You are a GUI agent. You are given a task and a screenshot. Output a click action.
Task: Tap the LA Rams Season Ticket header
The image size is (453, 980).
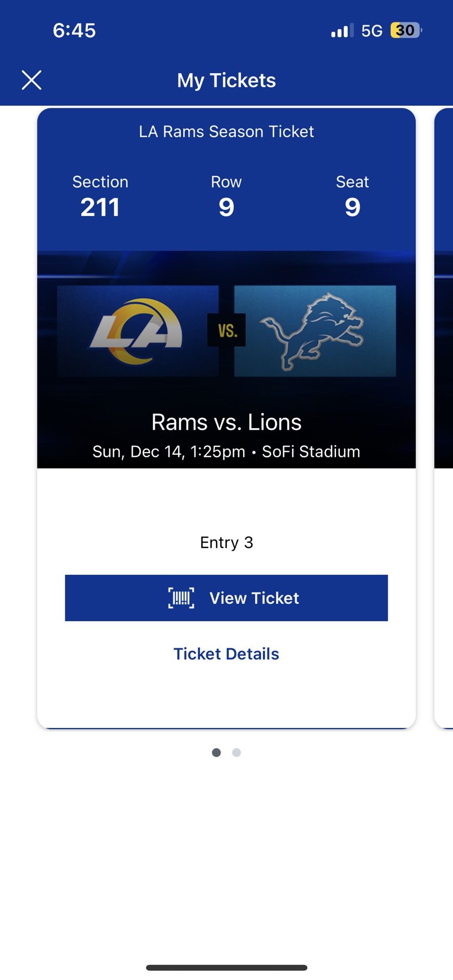click(x=226, y=131)
